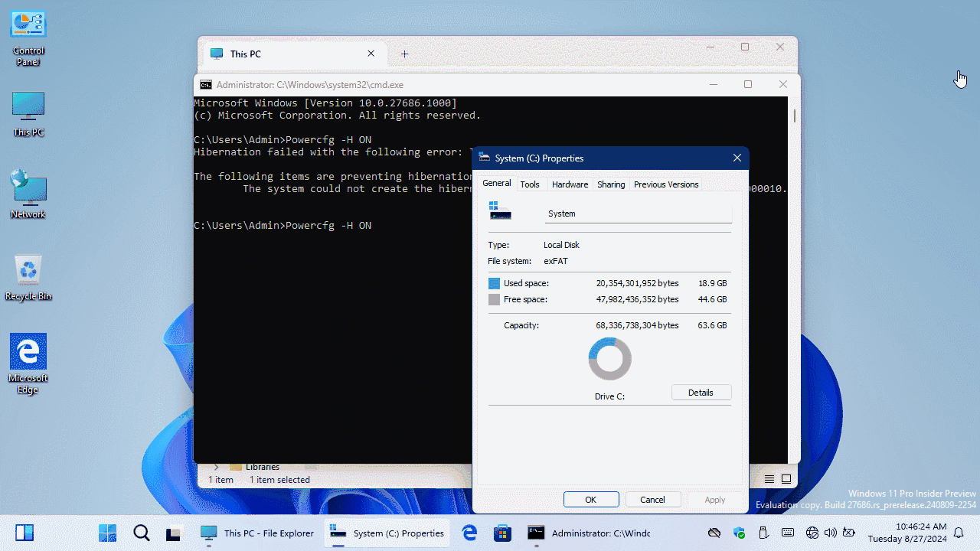
Task: Click the Details button for Drive C:
Action: [701, 393]
